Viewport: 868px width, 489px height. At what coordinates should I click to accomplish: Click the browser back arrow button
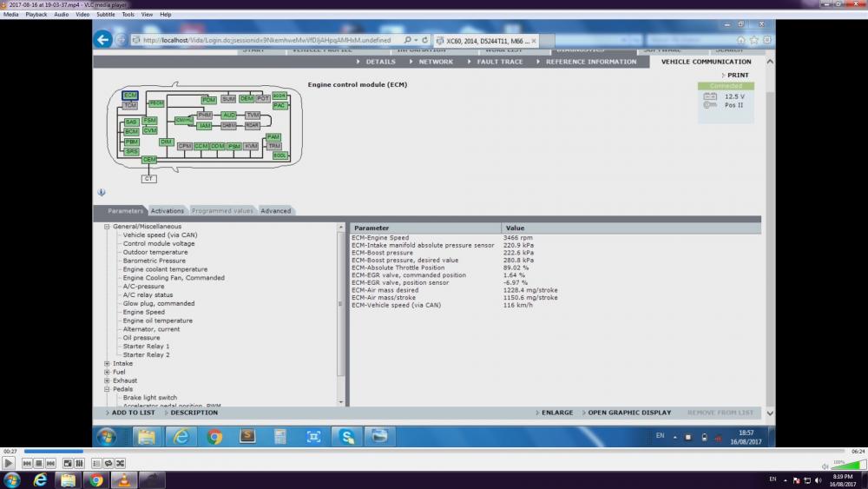tap(103, 39)
